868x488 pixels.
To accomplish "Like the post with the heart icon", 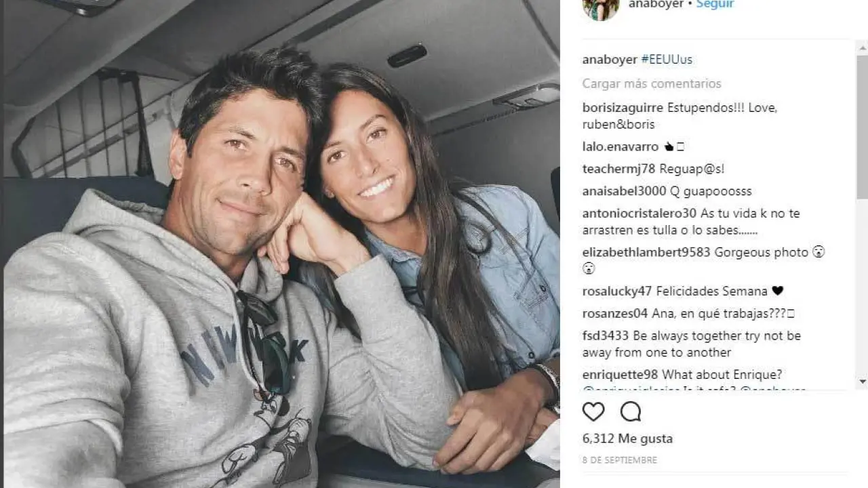I will tap(593, 411).
